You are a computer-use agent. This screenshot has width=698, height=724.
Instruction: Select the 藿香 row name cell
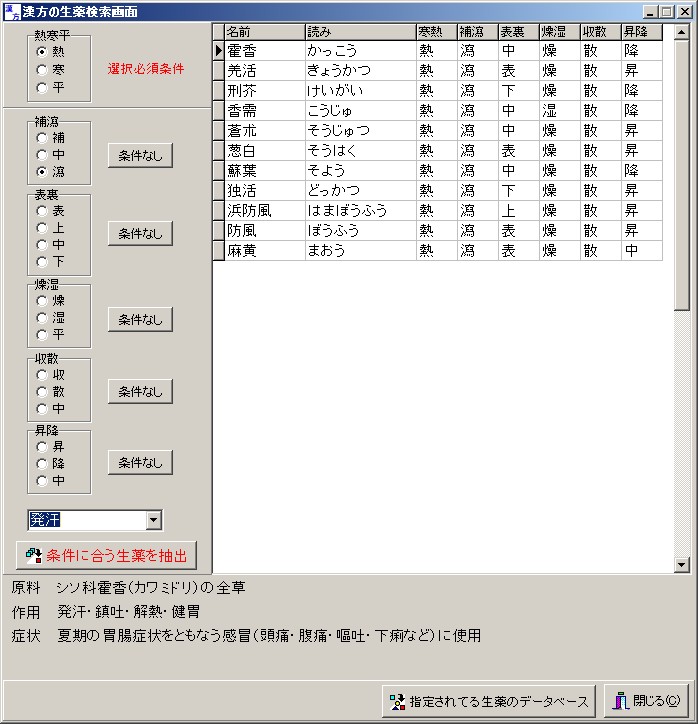pyautogui.click(x=265, y=50)
